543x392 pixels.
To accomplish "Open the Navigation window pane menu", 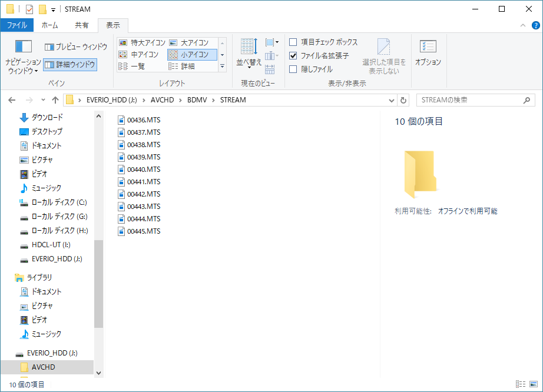I will (23, 57).
